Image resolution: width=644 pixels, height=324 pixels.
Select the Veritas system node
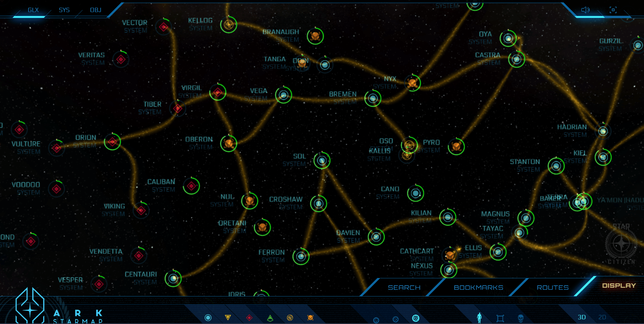click(x=121, y=59)
